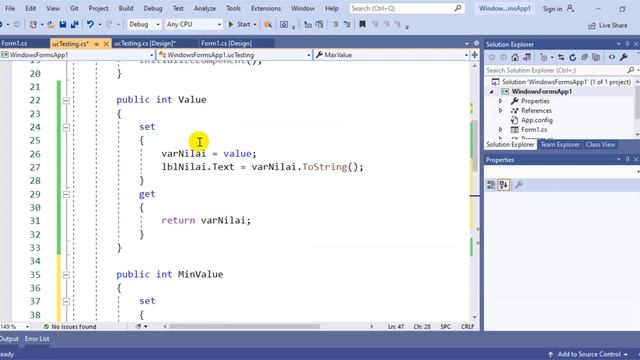Click Add to Source Control
This screenshot has width=640, height=360.
(x=589, y=354)
